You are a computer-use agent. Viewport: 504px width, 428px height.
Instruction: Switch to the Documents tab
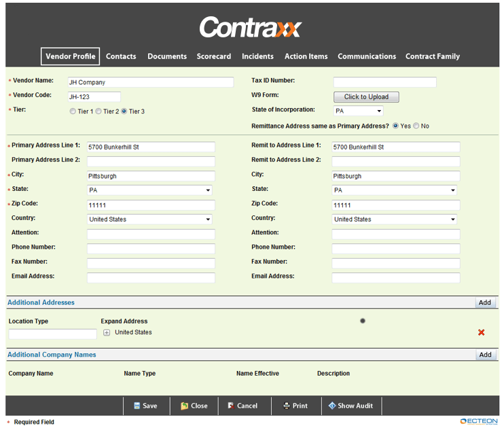tap(167, 56)
